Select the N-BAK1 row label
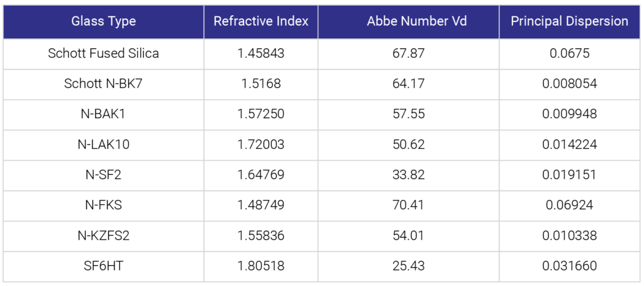Viewport: 644px width, 286px height. 104,114
